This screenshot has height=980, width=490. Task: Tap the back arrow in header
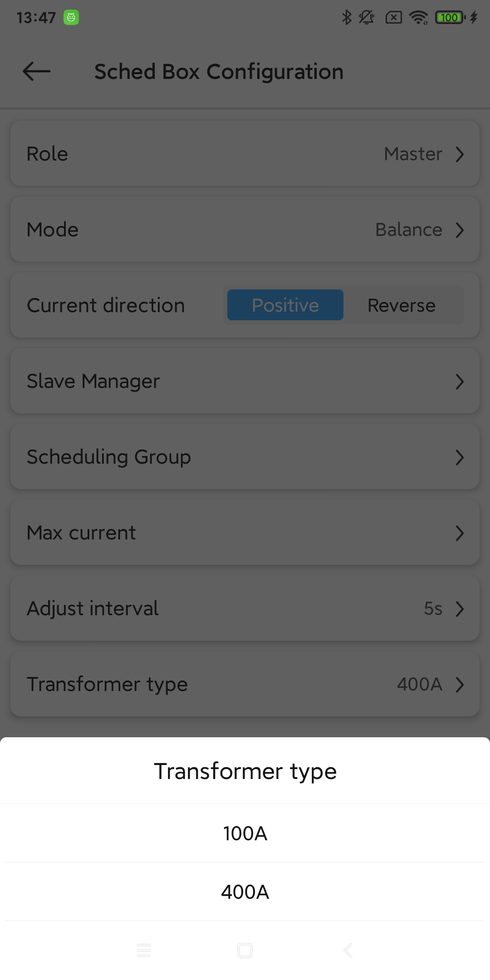pyautogui.click(x=36, y=72)
